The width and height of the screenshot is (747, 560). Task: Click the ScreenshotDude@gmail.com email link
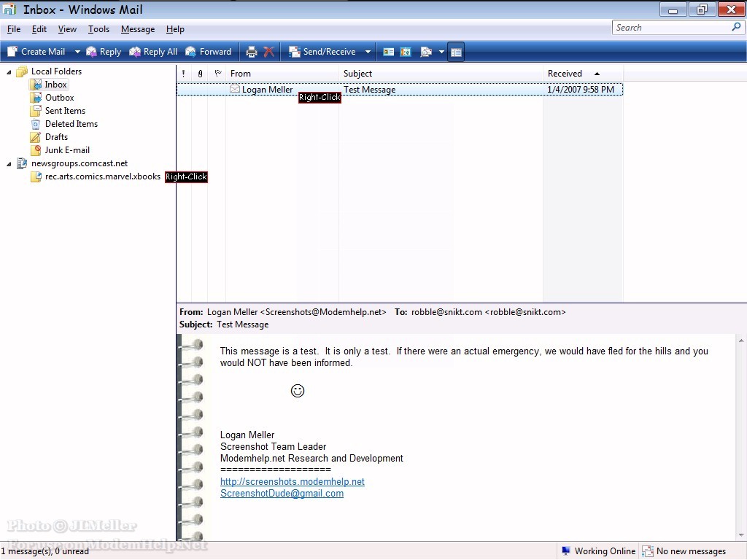[x=282, y=494]
